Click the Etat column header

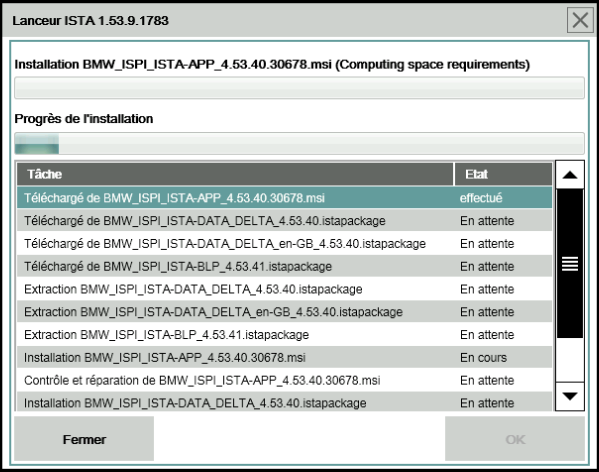pyautogui.click(x=503, y=174)
